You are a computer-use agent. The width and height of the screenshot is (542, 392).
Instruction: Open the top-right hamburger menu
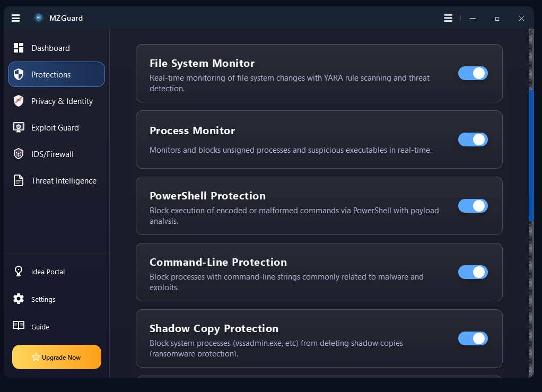(x=448, y=18)
